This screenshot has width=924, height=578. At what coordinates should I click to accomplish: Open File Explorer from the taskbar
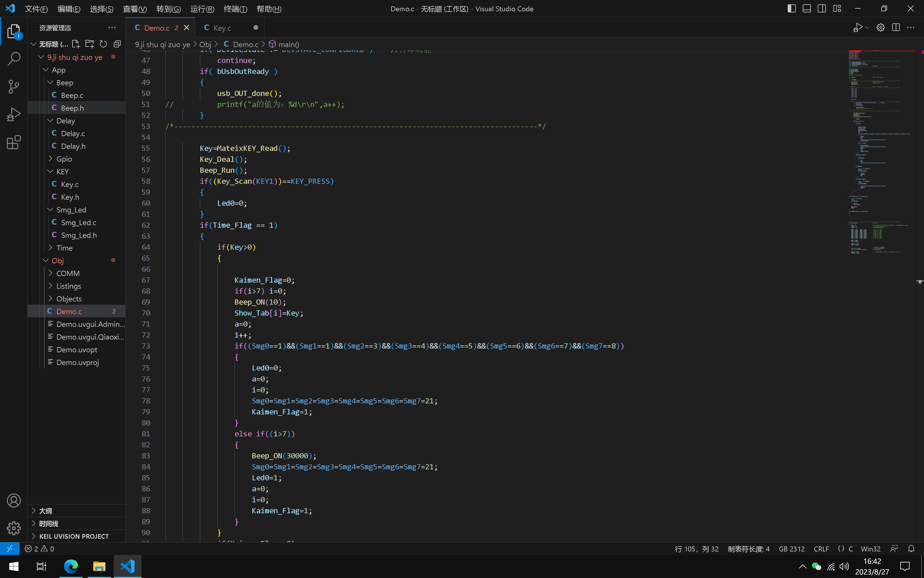pos(99,566)
